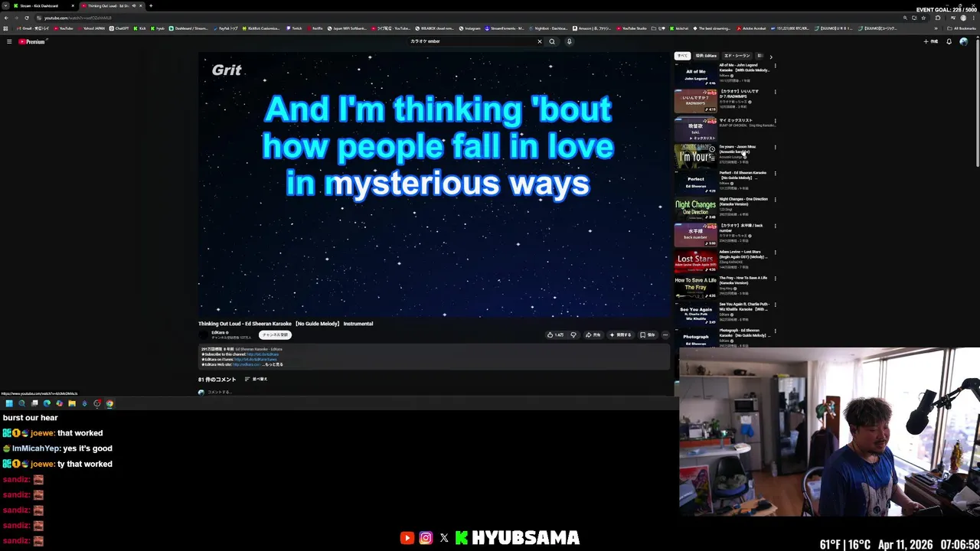Open the YouTube account avatar menu
The width and height of the screenshot is (980, 551).
click(x=963, y=41)
